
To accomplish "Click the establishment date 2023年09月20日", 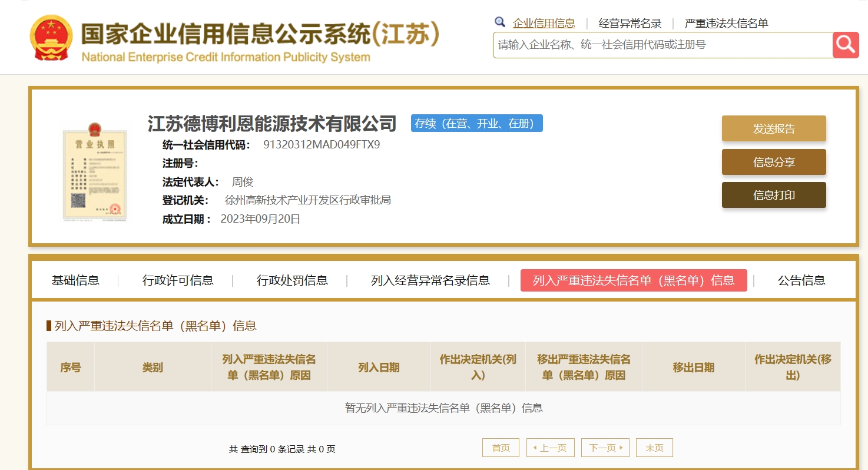I will [260, 219].
